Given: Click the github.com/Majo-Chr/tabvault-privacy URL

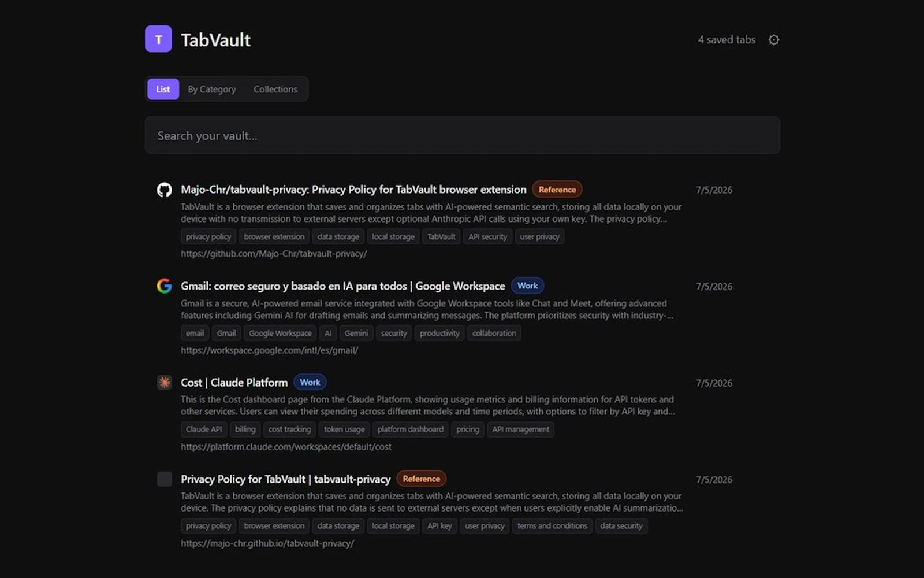Looking at the screenshot, I should 274,254.
